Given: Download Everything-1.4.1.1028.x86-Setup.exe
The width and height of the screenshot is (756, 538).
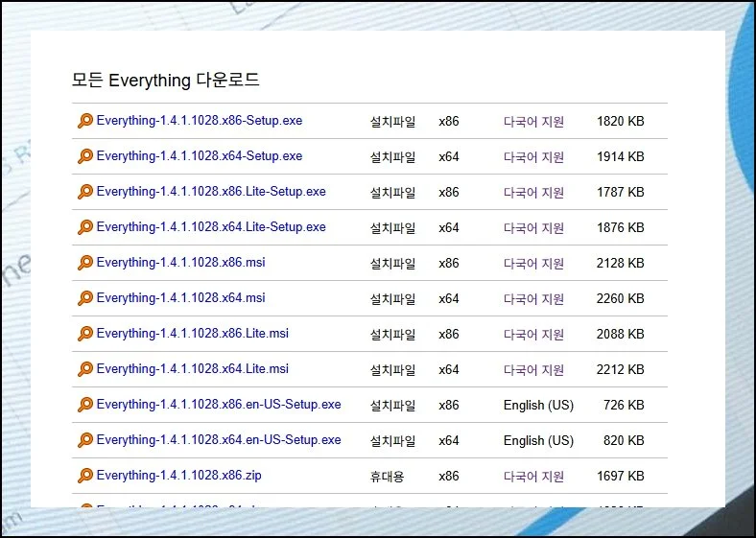Looking at the screenshot, I should click(200, 121).
